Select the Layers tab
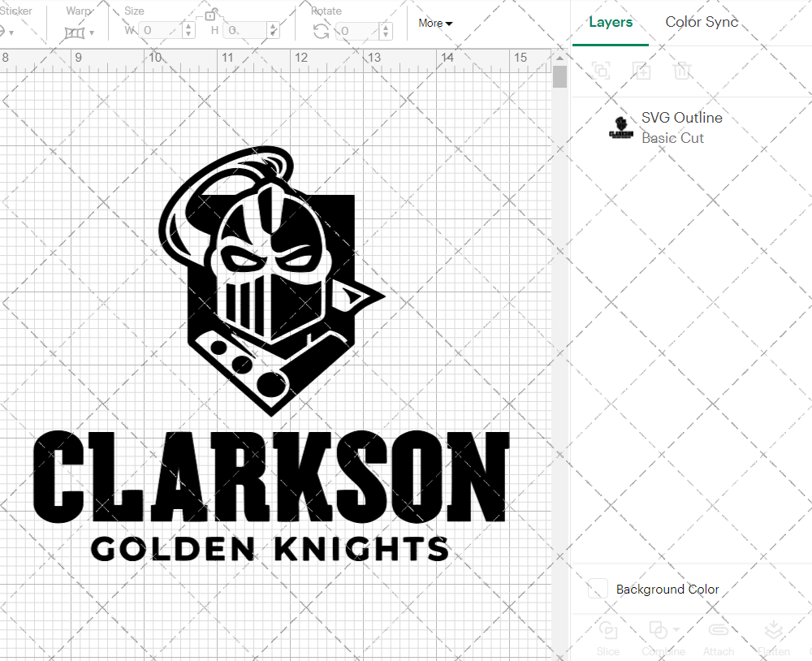 611,22
